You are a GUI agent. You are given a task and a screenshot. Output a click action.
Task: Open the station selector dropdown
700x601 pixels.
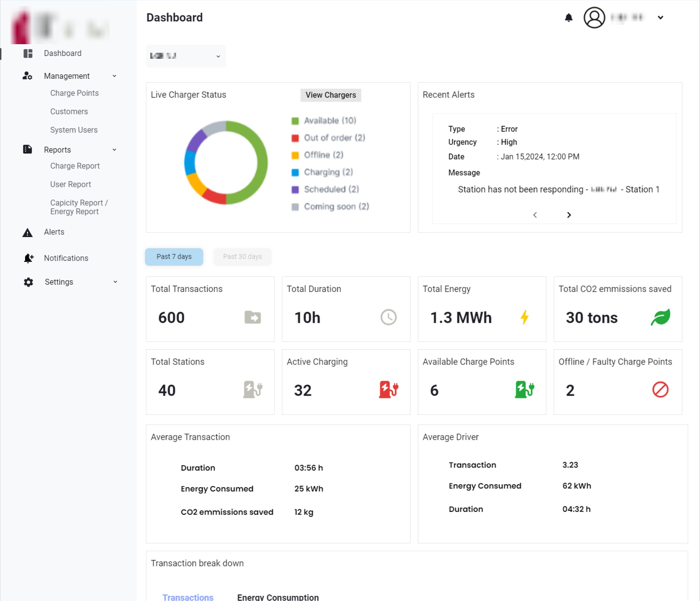(x=186, y=56)
